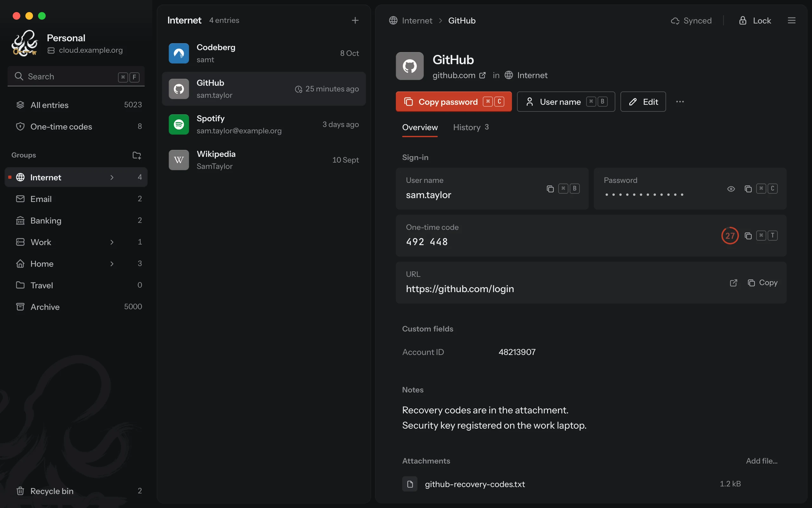
Task: Open URL in browser icon
Action: click(x=733, y=283)
